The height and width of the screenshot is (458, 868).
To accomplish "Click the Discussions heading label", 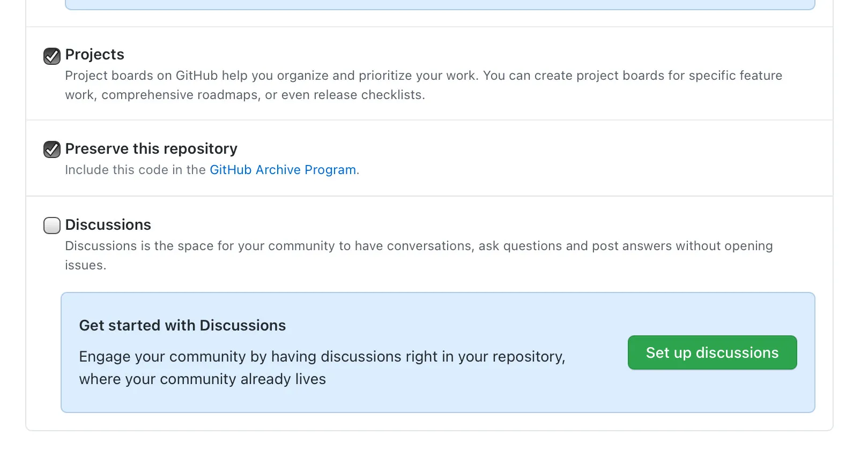I will [x=108, y=224].
